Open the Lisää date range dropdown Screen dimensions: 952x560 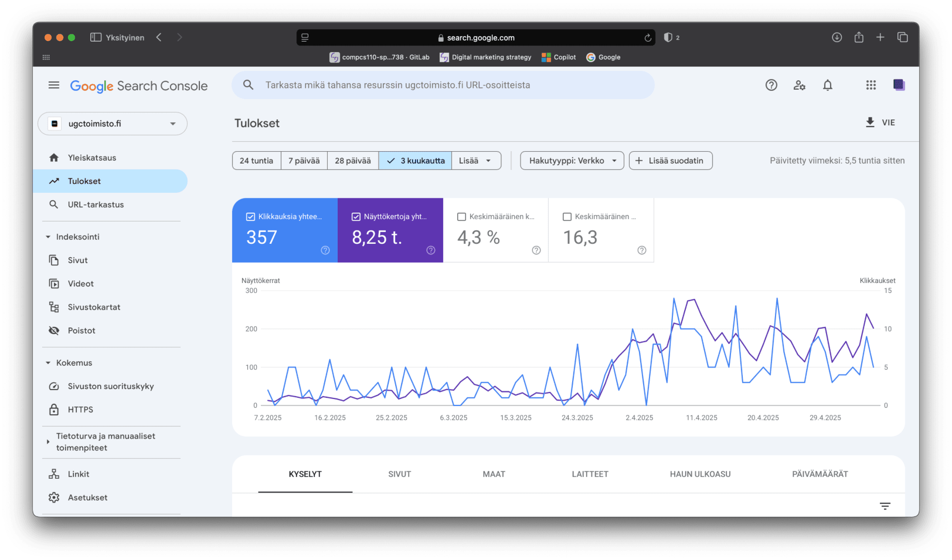(x=475, y=161)
